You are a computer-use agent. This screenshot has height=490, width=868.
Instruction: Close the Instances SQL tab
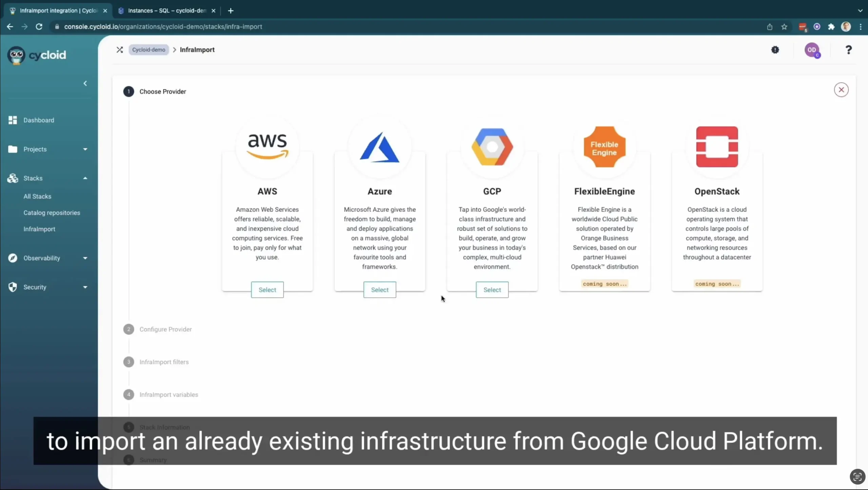coord(213,11)
